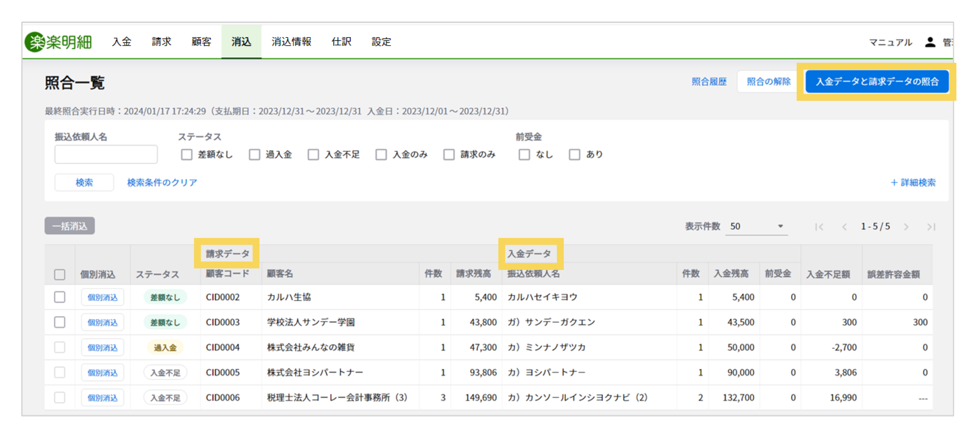Image resolution: width=980 pixels, height=436 pixels.
Task: Click 検索条件のクリア link
Action: pyautogui.click(x=162, y=182)
